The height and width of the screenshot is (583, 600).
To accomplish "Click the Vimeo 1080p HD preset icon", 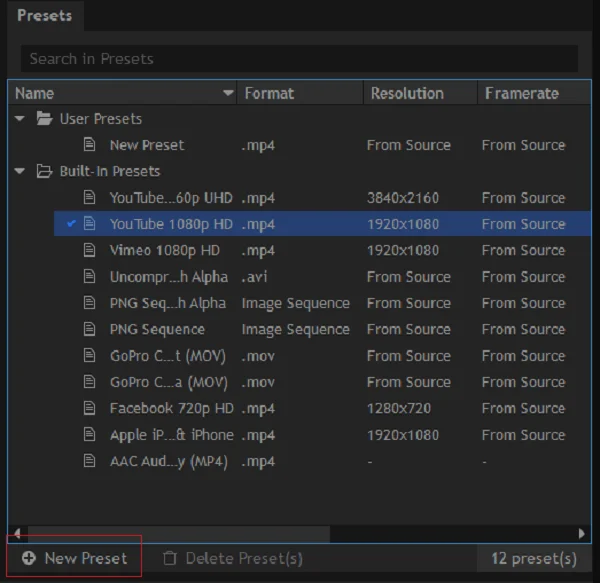I will 90,250.
